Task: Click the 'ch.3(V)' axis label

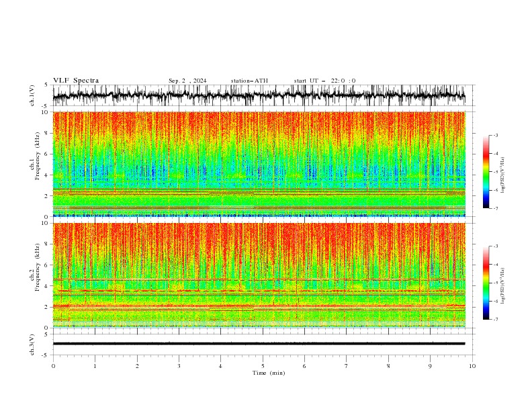Action: point(32,345)
